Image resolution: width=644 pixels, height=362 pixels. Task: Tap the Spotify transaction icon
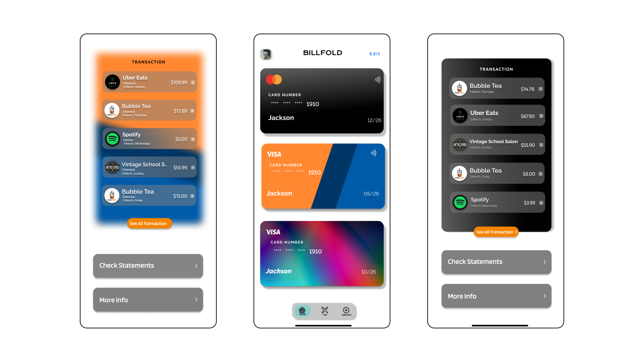(x=112, y=138)
